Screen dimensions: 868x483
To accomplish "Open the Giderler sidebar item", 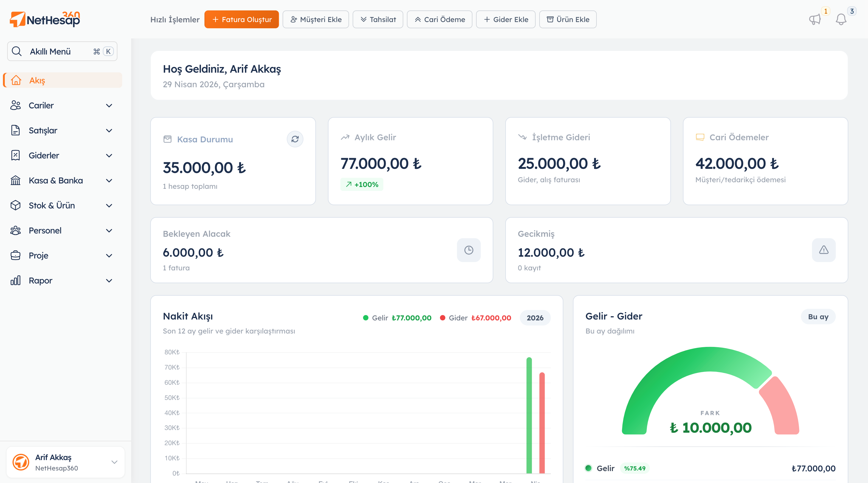I will tap(63, 155).
